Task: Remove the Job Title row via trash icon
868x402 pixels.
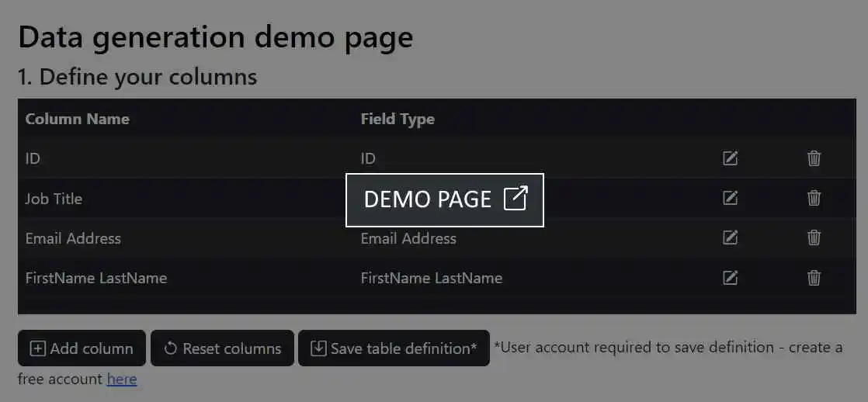Action: point(814,198)
